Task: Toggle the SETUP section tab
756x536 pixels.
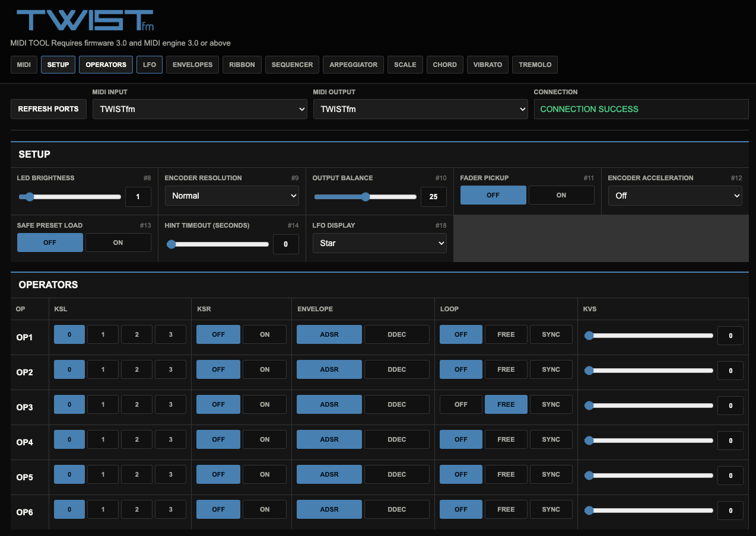Action: 58,65
